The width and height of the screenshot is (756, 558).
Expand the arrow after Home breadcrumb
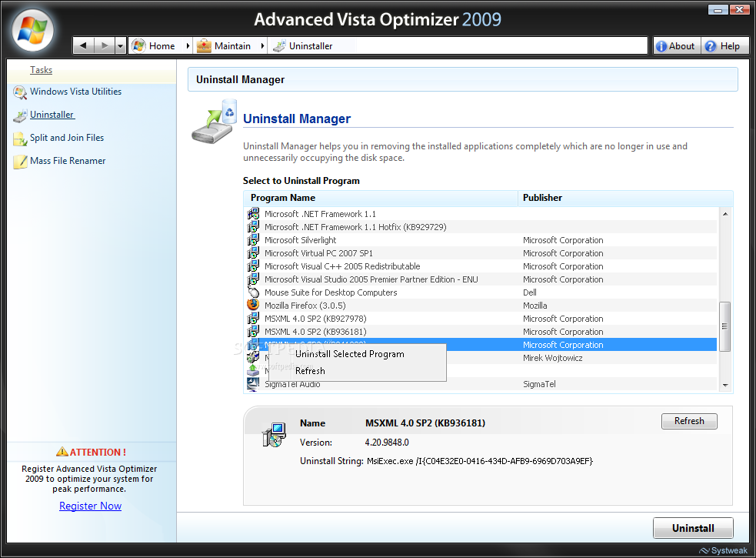pos(188,46)
